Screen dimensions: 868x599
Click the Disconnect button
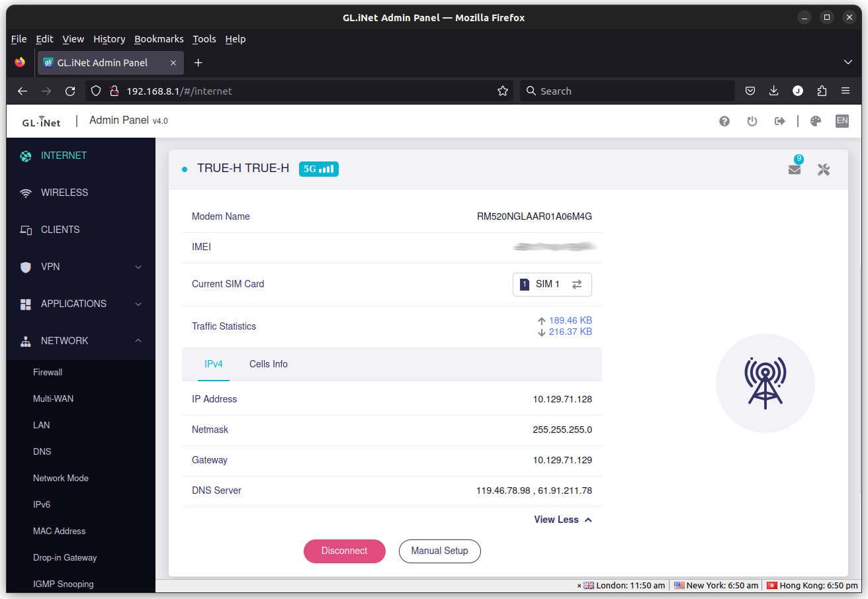click(345, 551)
